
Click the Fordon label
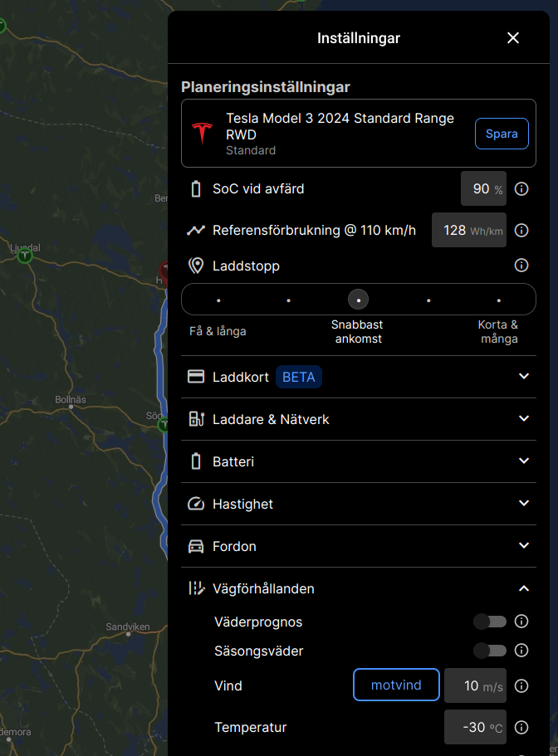234,546
